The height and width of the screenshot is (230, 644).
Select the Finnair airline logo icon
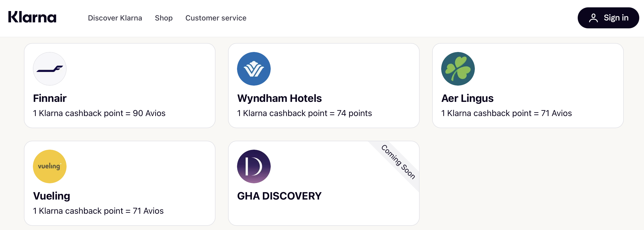click(49, 69)
